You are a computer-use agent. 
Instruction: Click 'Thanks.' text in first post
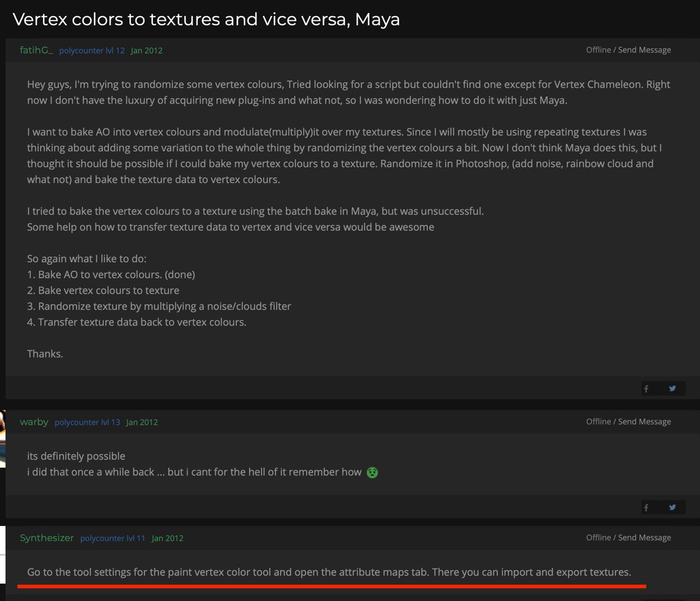[x=45, y=354]
